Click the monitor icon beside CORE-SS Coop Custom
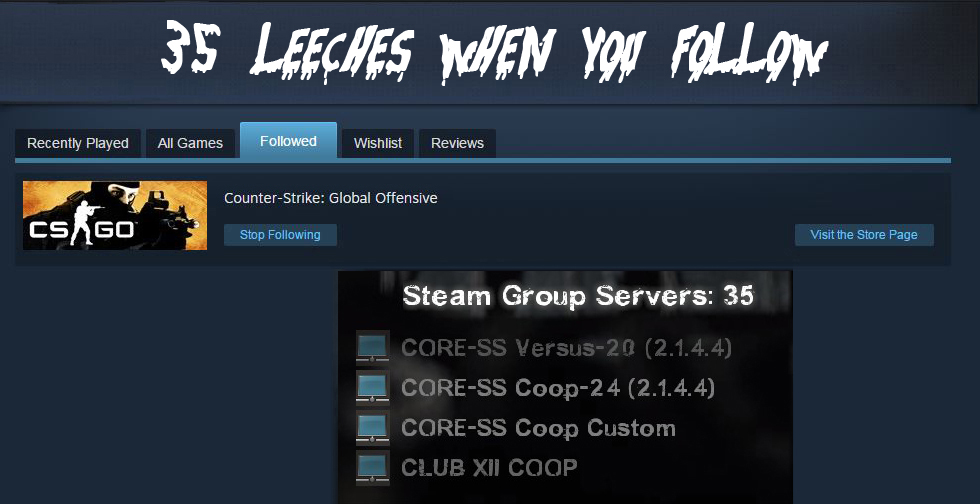The height and width of the screenshot is (504, 980). (373, 428)
